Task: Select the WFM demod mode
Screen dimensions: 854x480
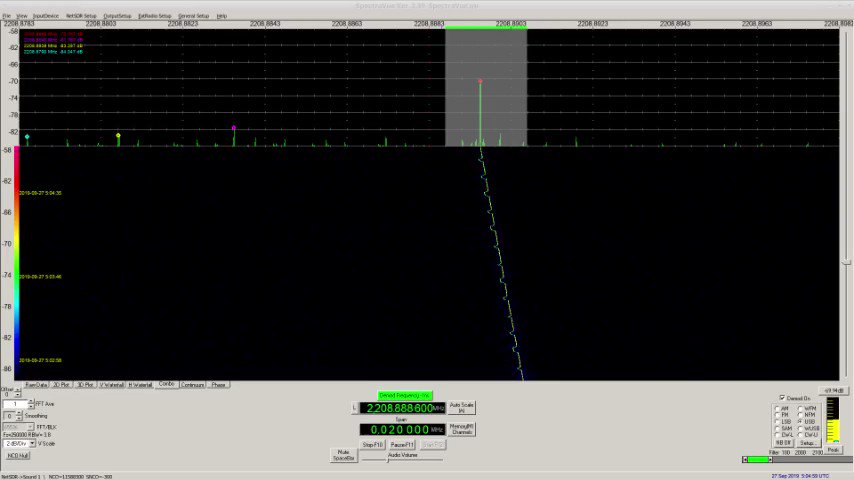Action: coord(801,409)
